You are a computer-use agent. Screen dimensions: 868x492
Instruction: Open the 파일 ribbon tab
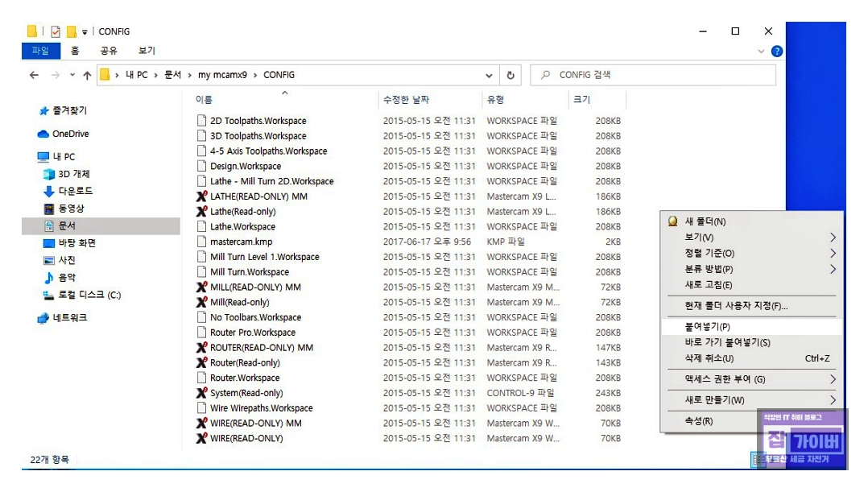tap(40, 51)
